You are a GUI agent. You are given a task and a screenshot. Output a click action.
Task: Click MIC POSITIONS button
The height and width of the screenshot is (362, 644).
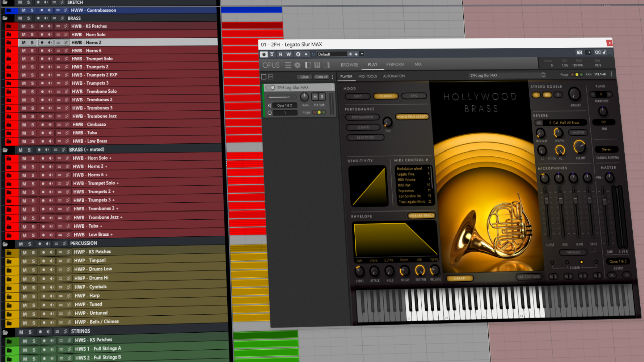coord(529,277)
